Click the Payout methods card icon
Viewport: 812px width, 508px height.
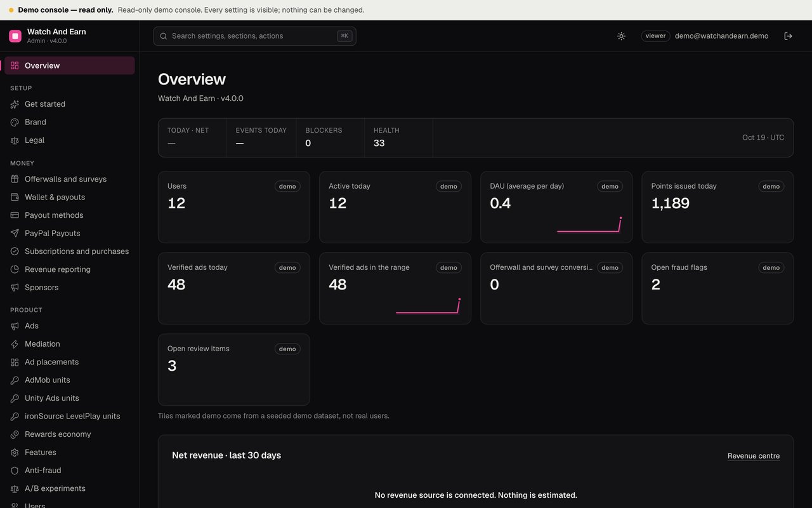coord(15,215)
